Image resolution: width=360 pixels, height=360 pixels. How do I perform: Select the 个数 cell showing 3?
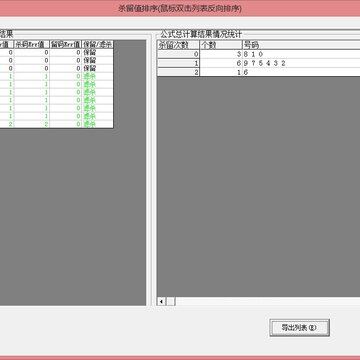221,54
